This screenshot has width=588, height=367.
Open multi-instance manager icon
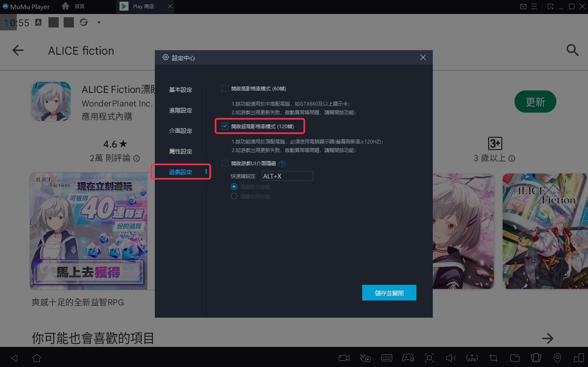579,358
